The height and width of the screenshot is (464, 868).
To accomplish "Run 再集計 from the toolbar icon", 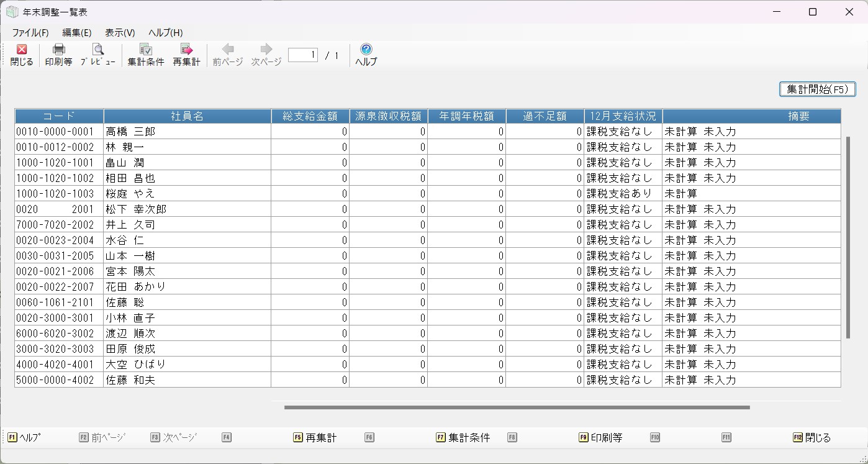I will pyautogui.click(x=186, y=50).
